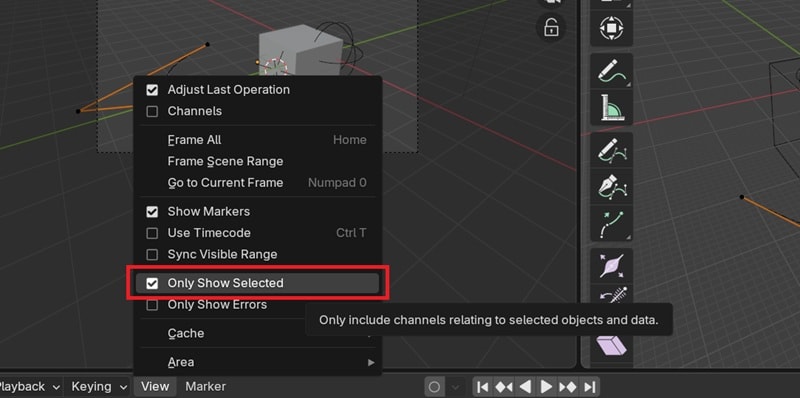Select the Tilt tool above the tooltip

tap(611, 295)
